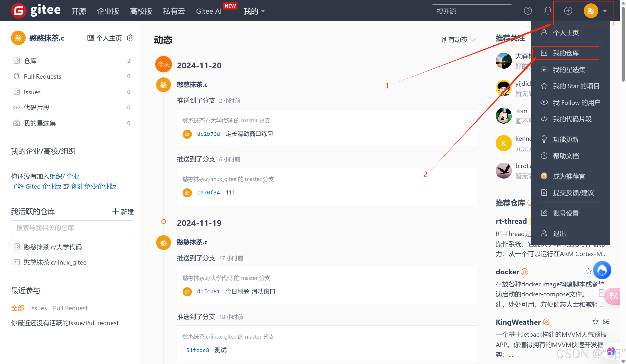Select 我的仓库 in the user menu
This screenshot has height=364, width=626.
coord(565,53)
